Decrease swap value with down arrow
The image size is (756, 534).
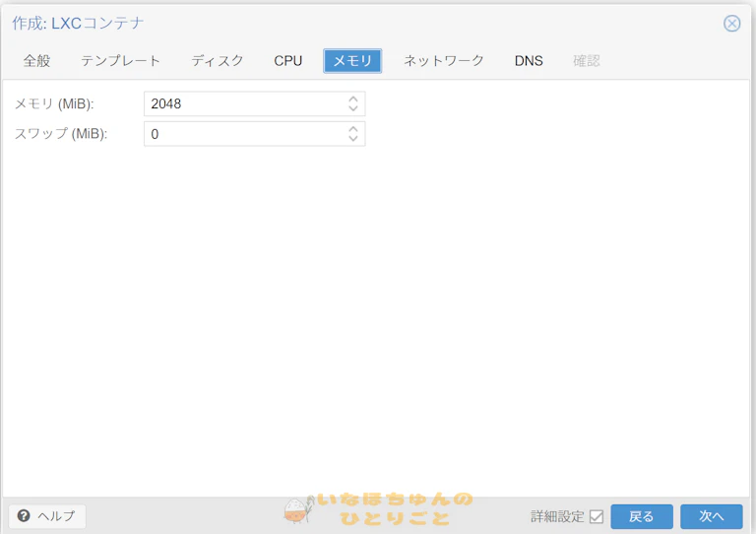pyautogui.click(x=353, y=139)
